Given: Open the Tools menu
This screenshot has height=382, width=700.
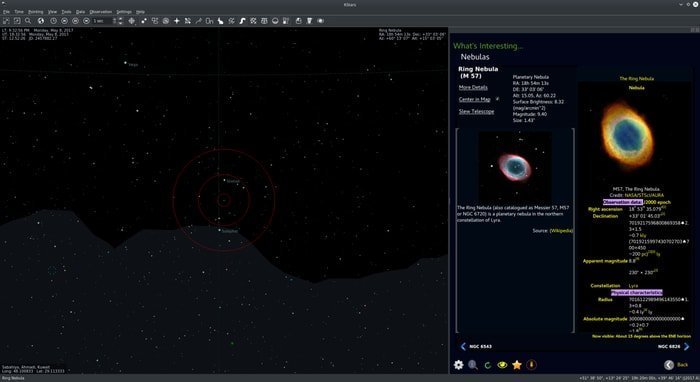Looking at the screenshot, I should (66, 12).
